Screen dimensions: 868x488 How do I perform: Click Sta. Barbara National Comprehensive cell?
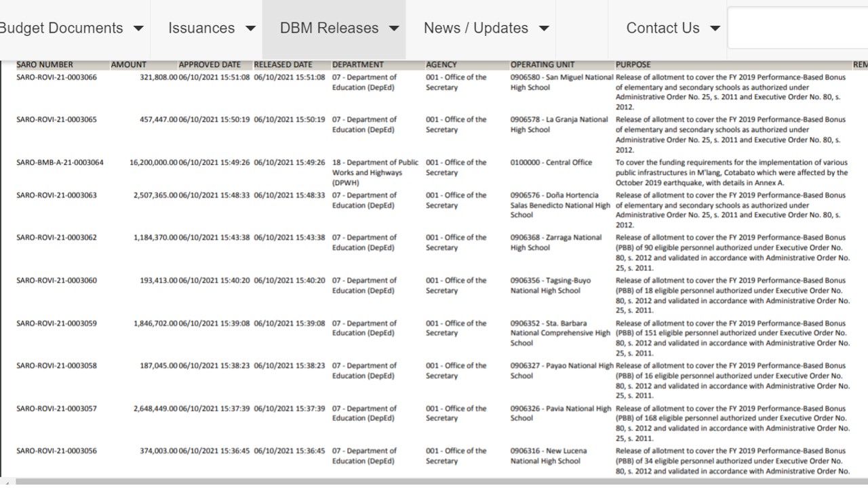560,333
